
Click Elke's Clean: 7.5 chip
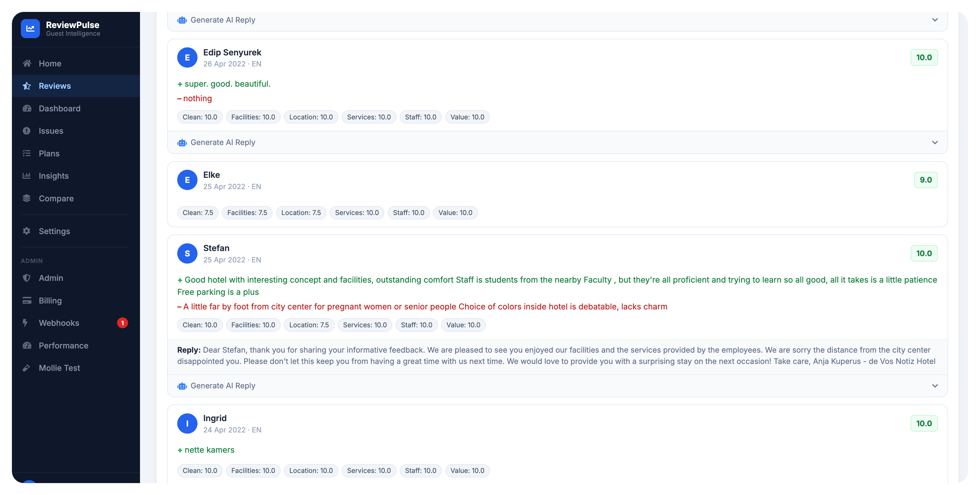(198, 213)
